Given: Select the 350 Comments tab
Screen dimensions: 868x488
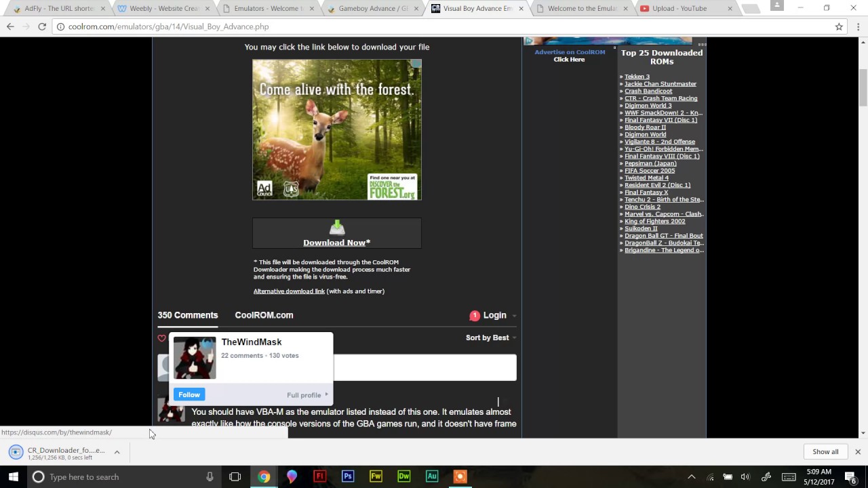Looking at the screenshot, I should point(188,315).
